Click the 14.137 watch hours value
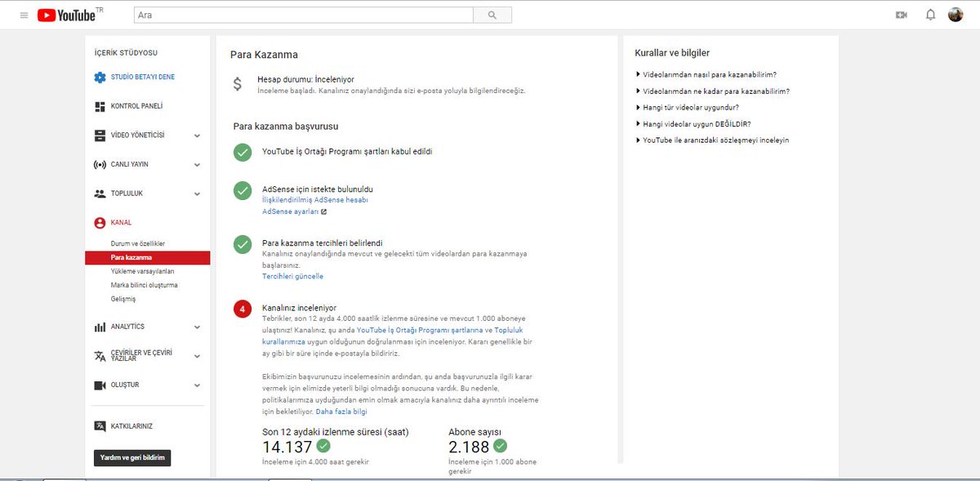 [287, 447]
